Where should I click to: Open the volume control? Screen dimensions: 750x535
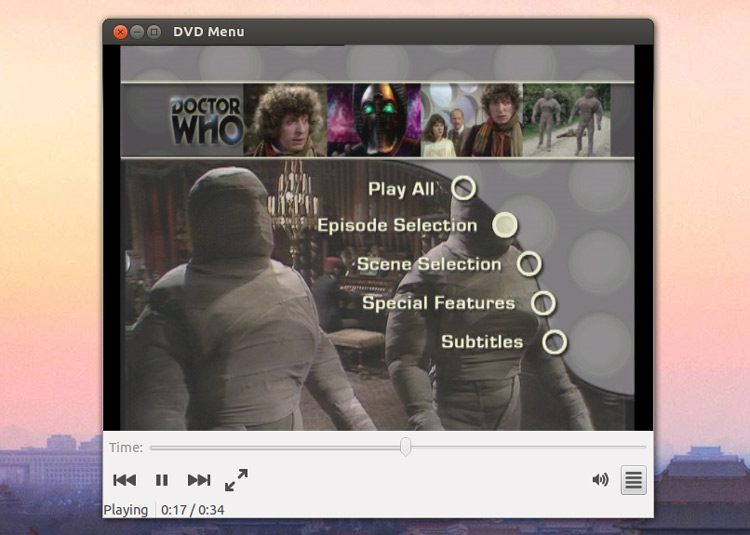pyautogui.click(x=600, y=480)
